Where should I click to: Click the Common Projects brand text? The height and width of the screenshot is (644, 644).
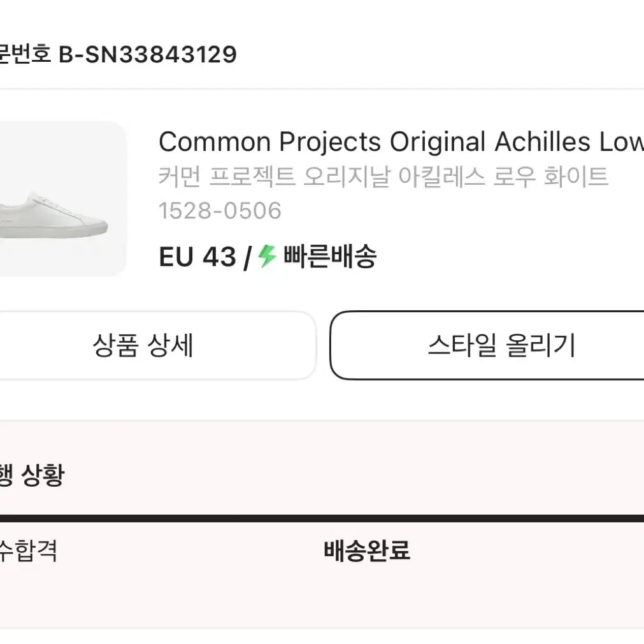[270, 142]
